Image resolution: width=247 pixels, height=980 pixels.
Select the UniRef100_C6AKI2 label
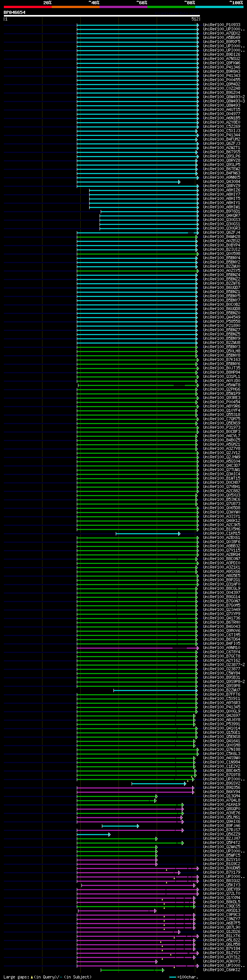[x=222, y=970]
